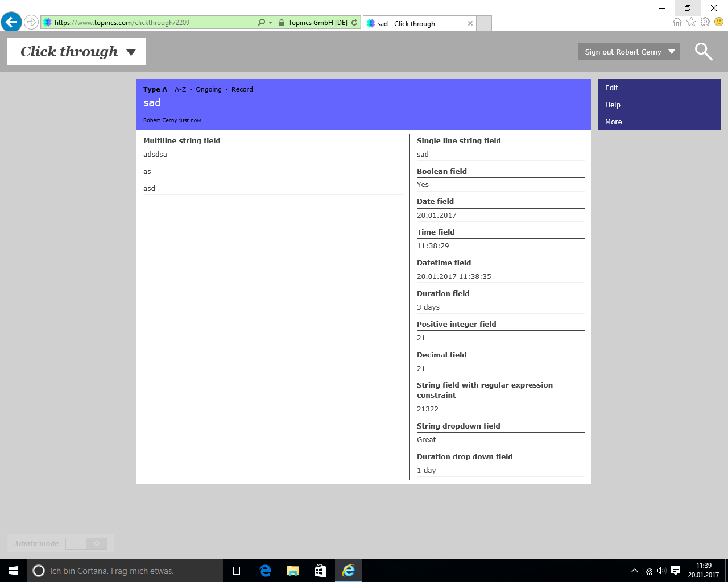Viewport: 728px width, 582px height.
Task: Click the Cortana search box
Action: pos(125,571)
